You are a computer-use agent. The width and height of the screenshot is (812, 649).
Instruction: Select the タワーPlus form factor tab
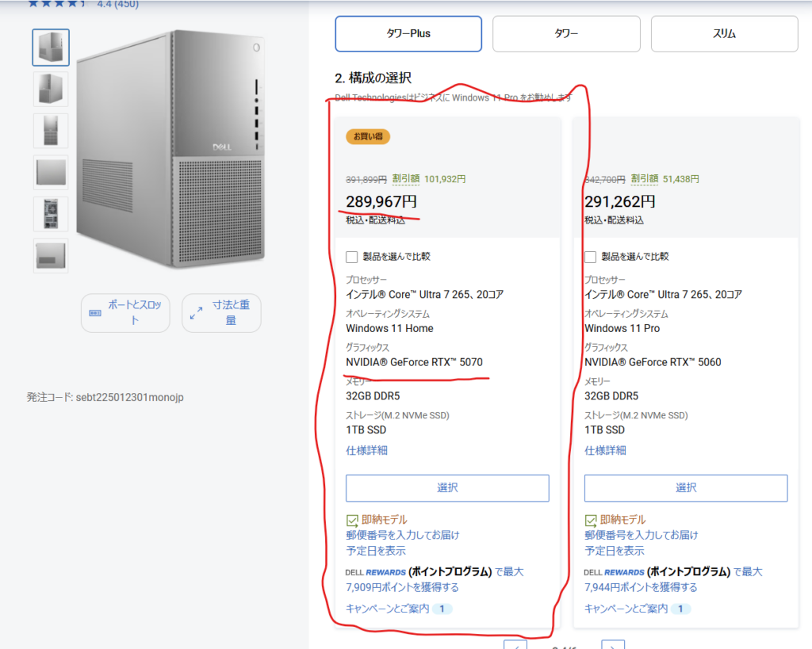point(408,33)
